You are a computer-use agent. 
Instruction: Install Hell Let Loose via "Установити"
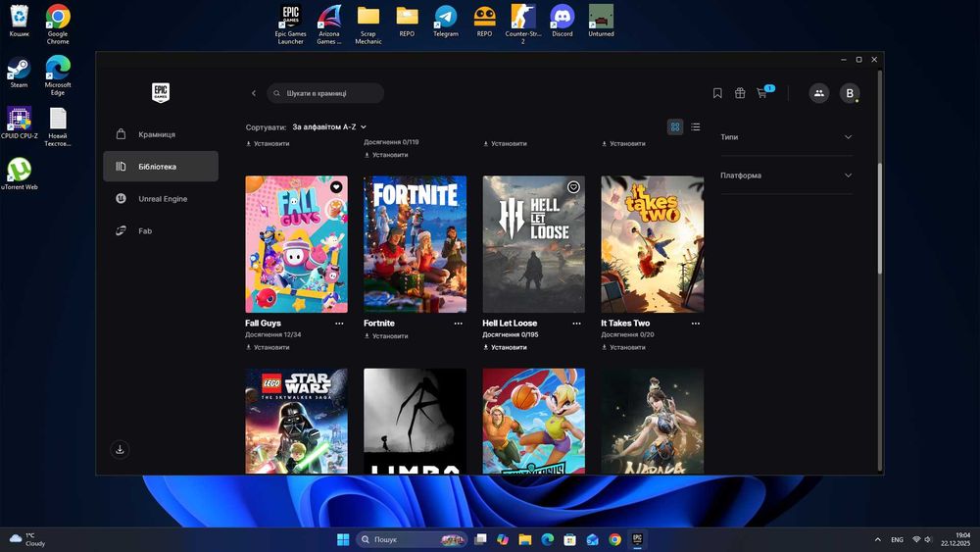[505, 347]
